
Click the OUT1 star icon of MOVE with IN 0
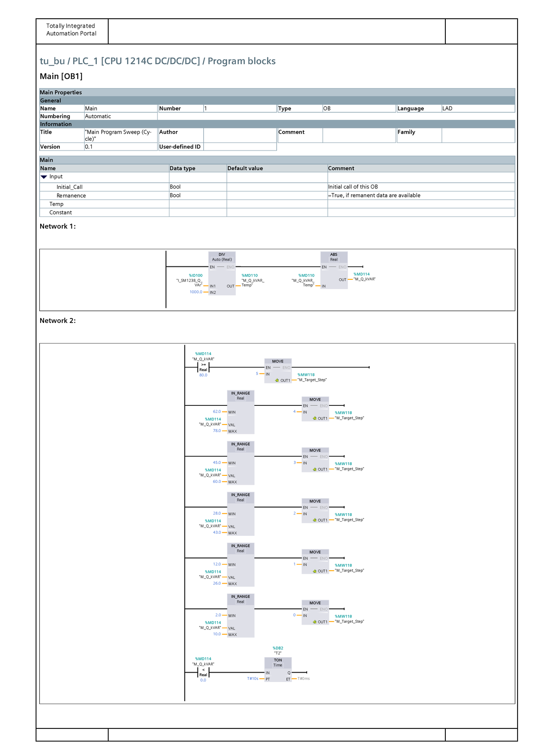pos(314,621)
